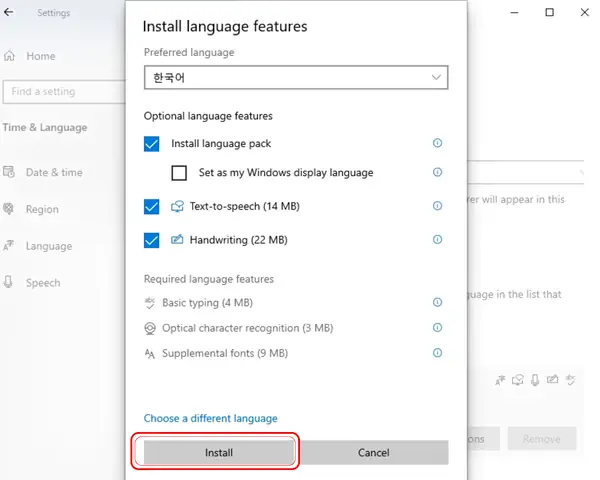
Task: Click the Text-to-speech feature icon
Action: click(177, 206)
